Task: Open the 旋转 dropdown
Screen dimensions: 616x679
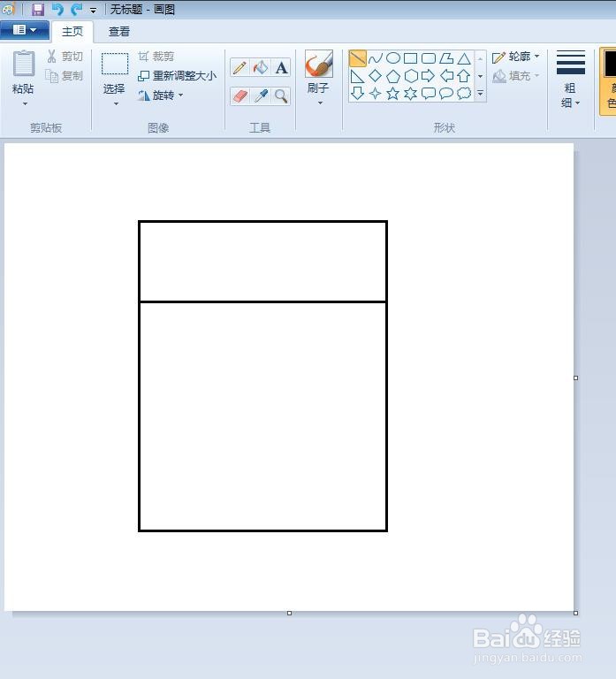Action: (x=160, y=95)
